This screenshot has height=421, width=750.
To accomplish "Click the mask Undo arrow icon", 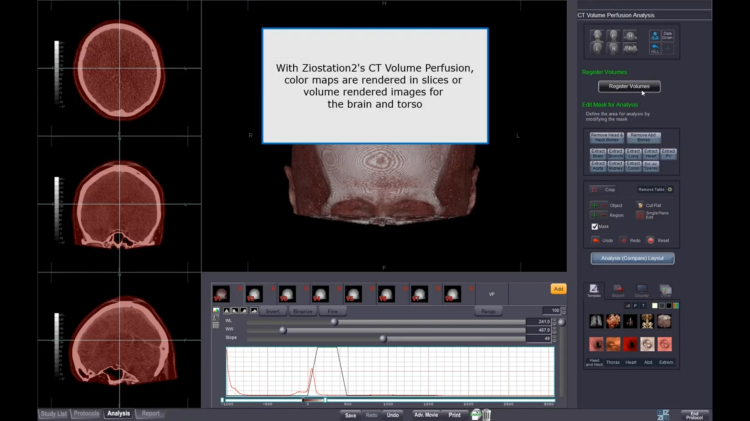I will (596, 240).
